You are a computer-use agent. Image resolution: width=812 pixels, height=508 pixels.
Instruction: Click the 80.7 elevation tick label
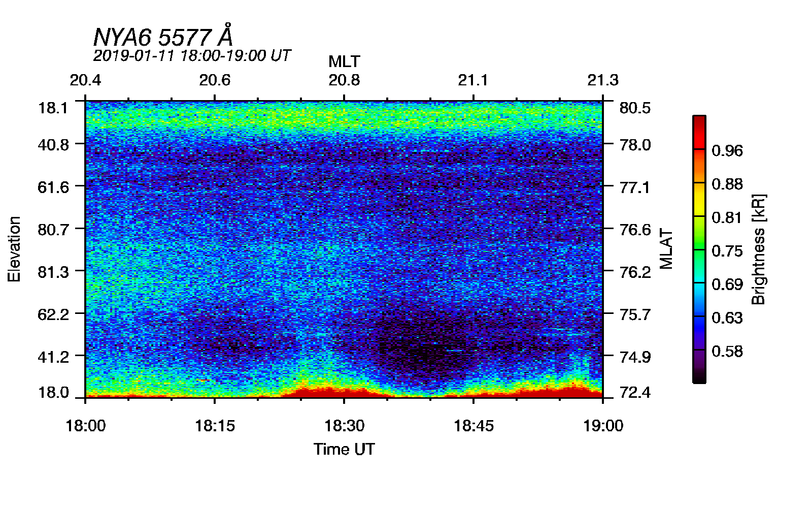[53, 230]
